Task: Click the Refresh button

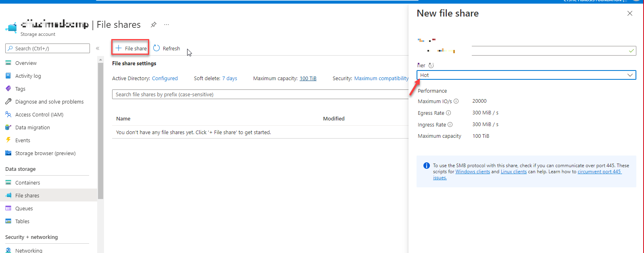Action: [x=167, y=48]
